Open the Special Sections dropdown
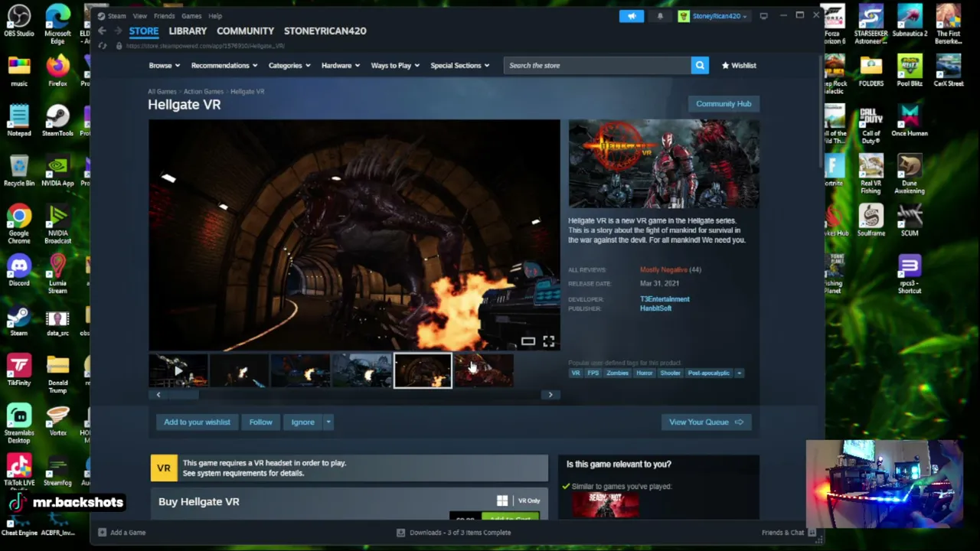The width and height of the screenshot is (980, 551). (x=459, y=65)
